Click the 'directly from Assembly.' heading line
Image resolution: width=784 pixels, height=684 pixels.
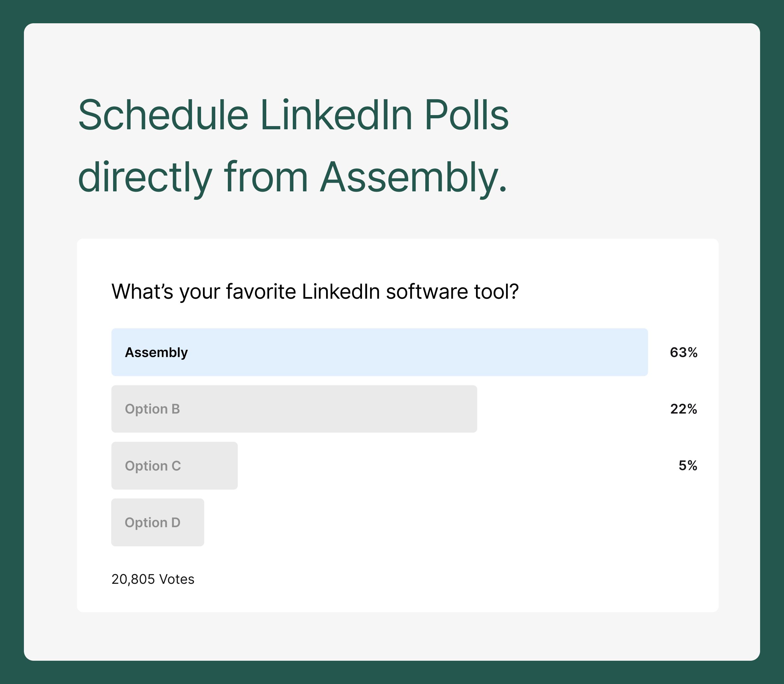pyautogui.click(x=292, y=178)
